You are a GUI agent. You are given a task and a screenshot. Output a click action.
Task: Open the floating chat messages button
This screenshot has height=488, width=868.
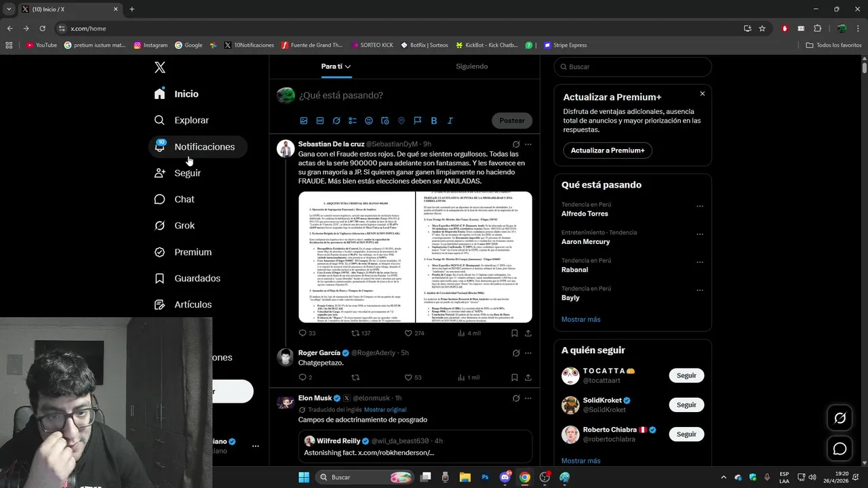tap(840, 449)
